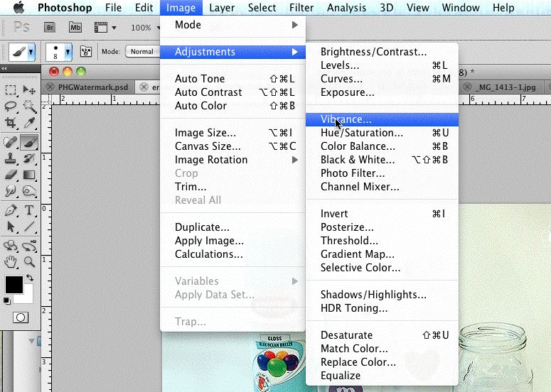Open the Apple menu
The height and width of the screenshot is (392, 551).
18,8
